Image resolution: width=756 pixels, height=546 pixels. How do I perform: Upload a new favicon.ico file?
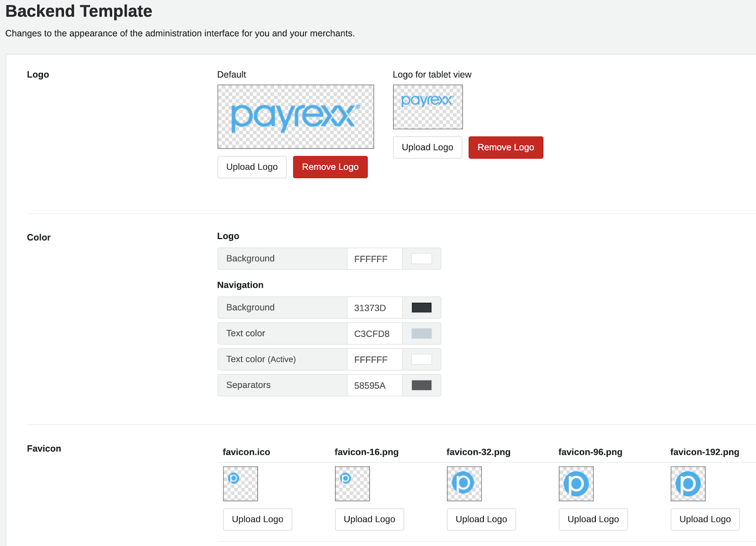(258, 519)
